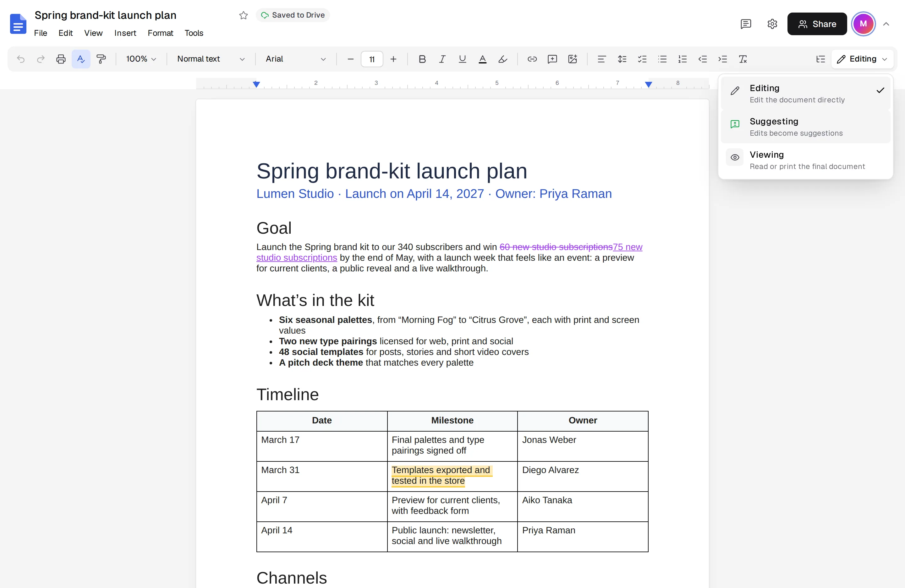
Task: Insert a bulleted list
Action: (x=662, y=59)
